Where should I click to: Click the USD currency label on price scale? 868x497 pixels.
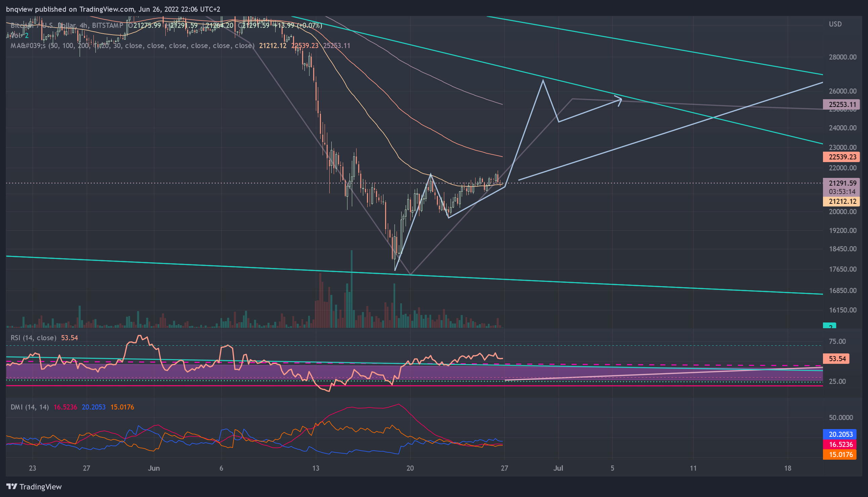click(835, 24)
